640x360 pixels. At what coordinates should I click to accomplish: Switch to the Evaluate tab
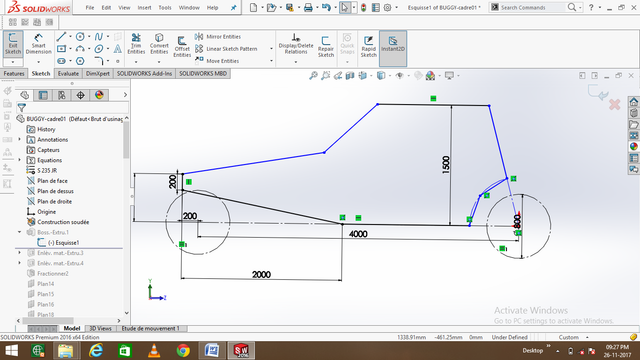tap(68, 73)
